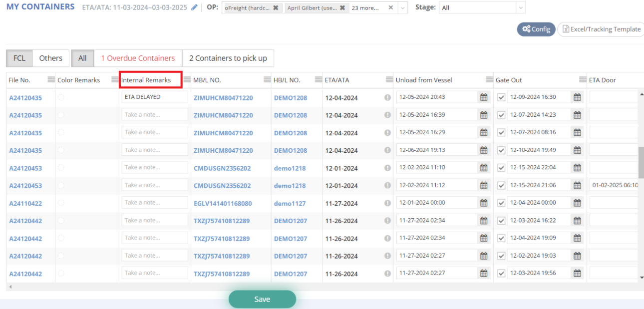644x309 pixels.
Task: Open the Internal Remarks column menu icon
Action: 187,80
